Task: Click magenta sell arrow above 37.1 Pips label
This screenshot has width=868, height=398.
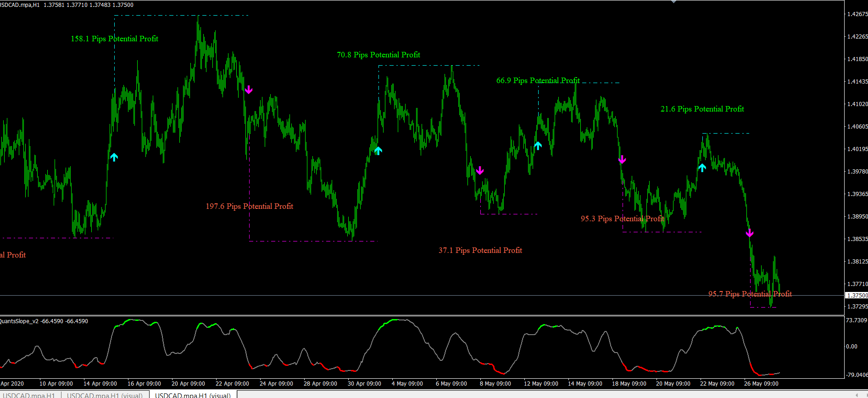Action: click(480, 170)
